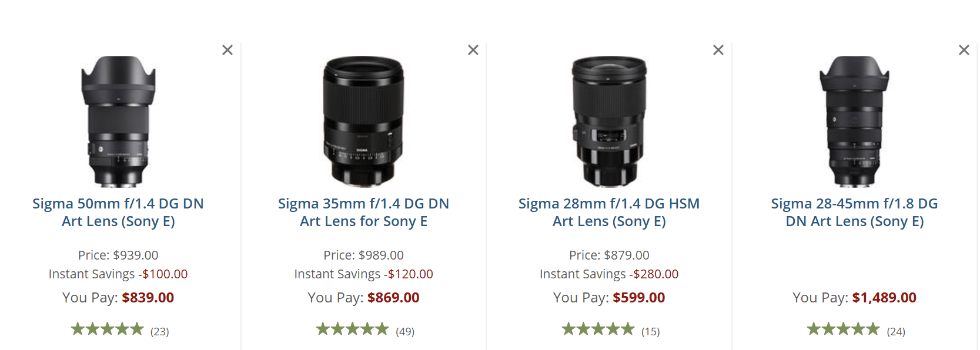
Task: Open Sigma 35mm f/1.4 DG DN product link
Action: [x=363, y=213]
